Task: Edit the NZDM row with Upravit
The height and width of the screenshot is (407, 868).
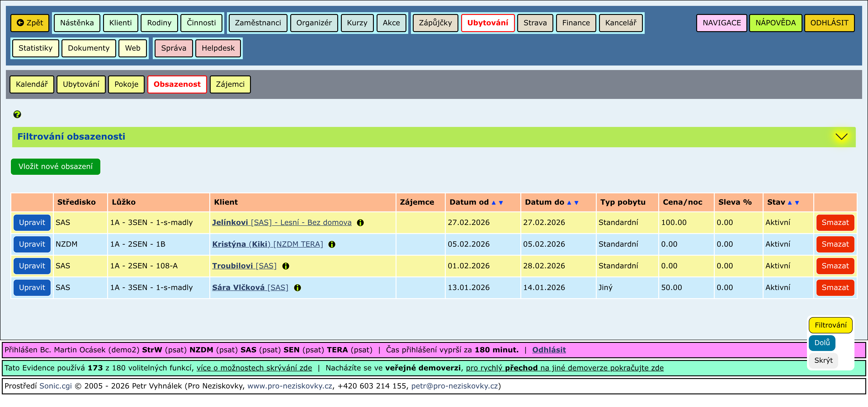Action: [x=32, y=244]
